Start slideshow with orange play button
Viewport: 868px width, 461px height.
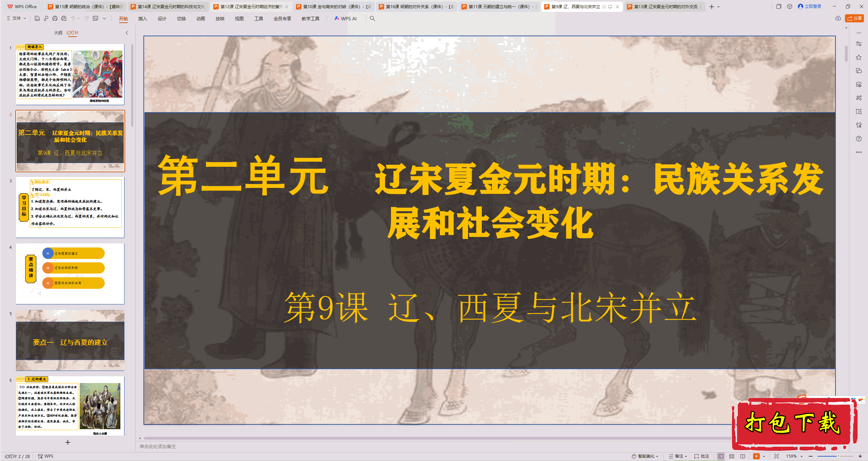tap(756, 456)
